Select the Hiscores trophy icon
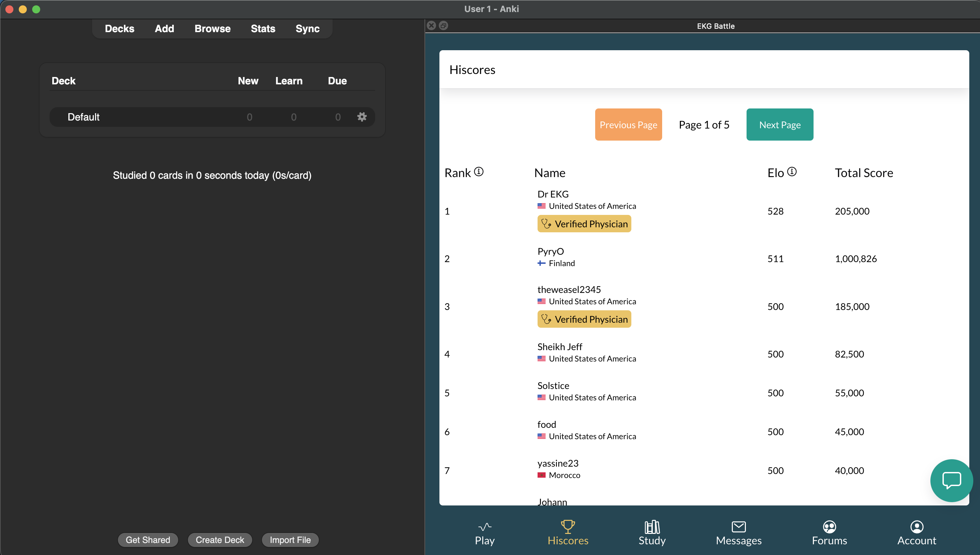 point(568,527)
